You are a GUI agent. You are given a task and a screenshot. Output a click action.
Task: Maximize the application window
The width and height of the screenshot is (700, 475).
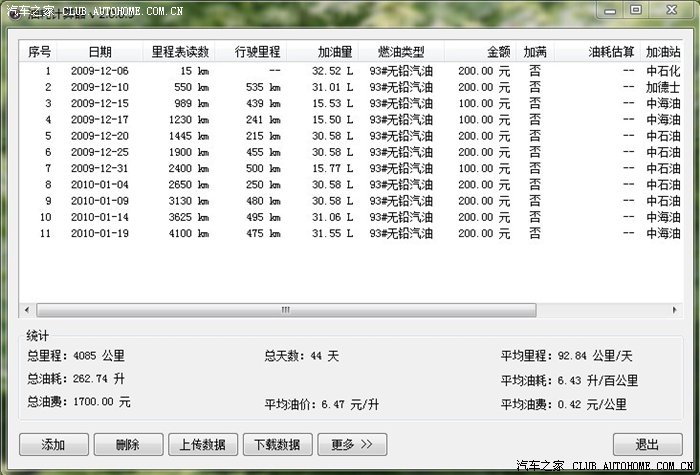click(x=636, y=10)
